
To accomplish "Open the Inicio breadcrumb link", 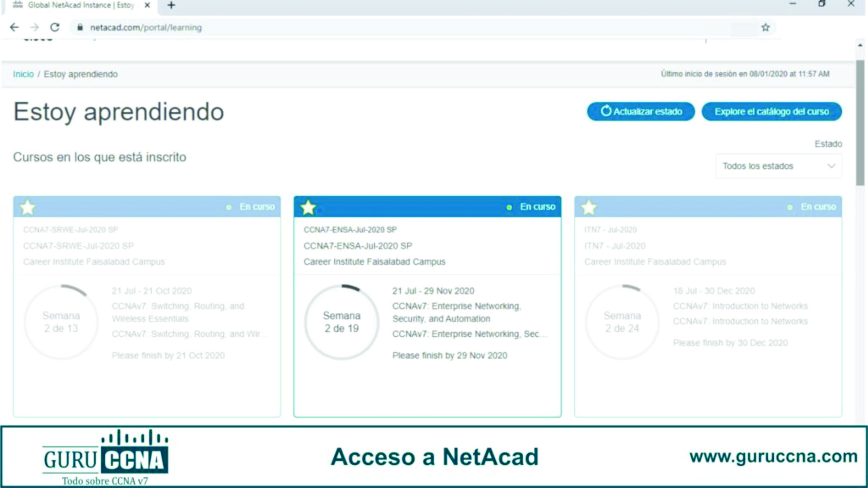I will tap(23, 74).
